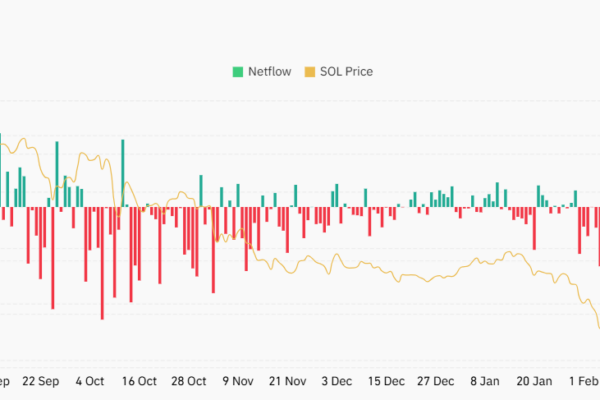The width and height of the screenshot is (600, 400).
Task: Select the 20 Jan date label
Action: (534, 381)
